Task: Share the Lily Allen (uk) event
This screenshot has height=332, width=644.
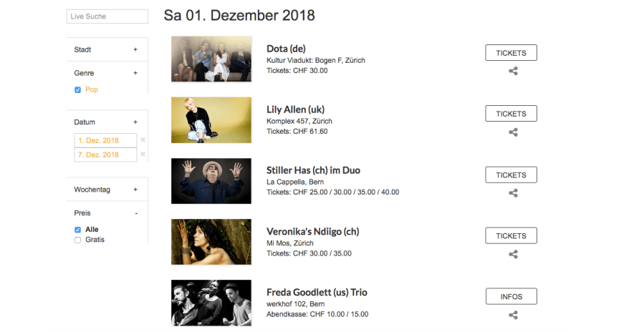Action: coord(513,132)
